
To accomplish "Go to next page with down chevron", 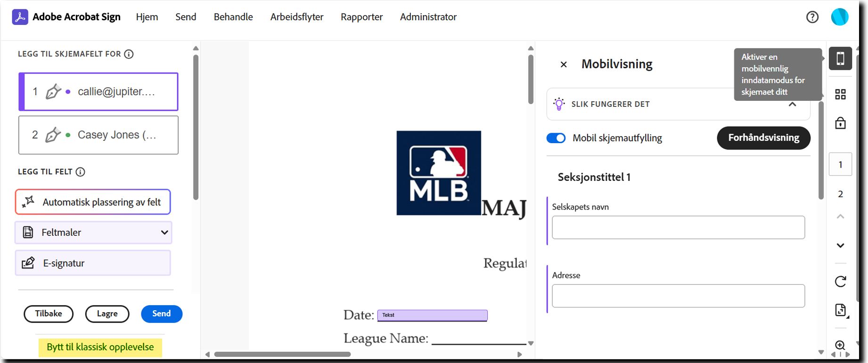I will tap(840, 245).
